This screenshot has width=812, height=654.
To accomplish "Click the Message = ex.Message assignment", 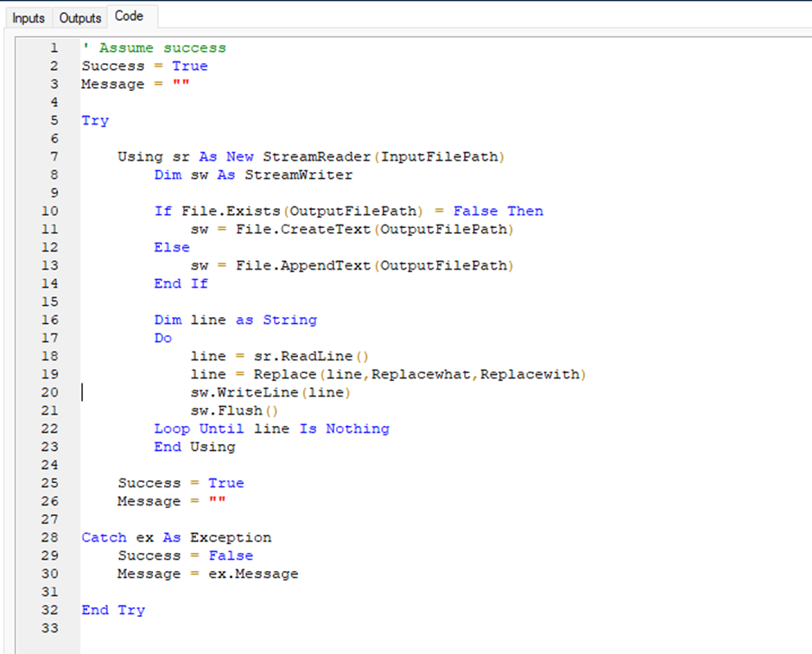I will tap(207, 574).
